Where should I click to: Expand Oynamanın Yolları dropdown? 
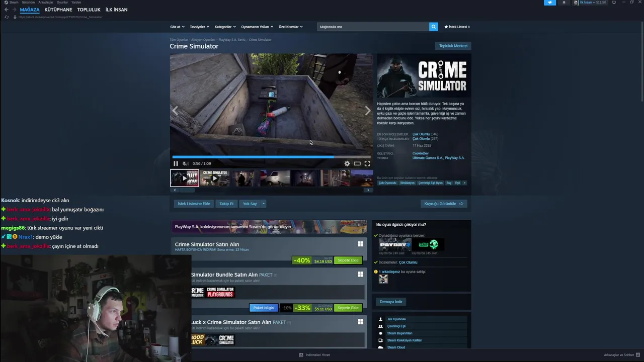pos(257,27)
